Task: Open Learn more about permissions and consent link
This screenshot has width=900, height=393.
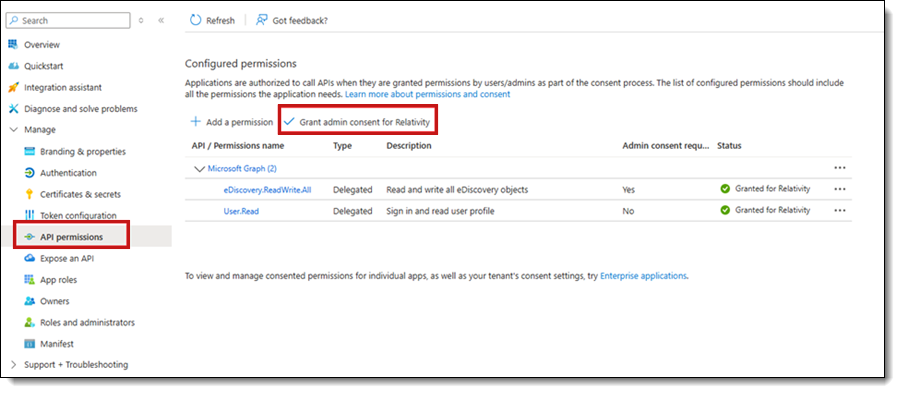Action: tap(428, 94)
